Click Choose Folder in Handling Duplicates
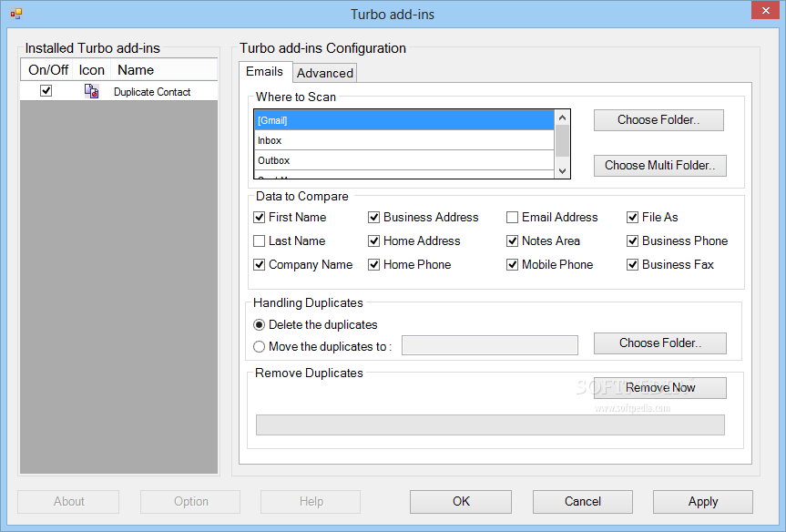The width and height of the screenshot is (786, 532). (660, 343)
